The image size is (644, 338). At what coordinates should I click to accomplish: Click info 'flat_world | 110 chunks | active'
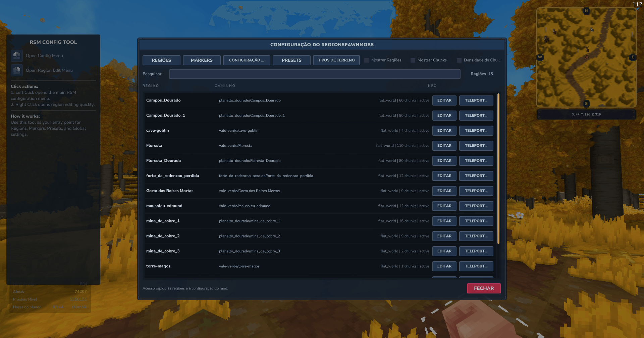tap(402, 146)
